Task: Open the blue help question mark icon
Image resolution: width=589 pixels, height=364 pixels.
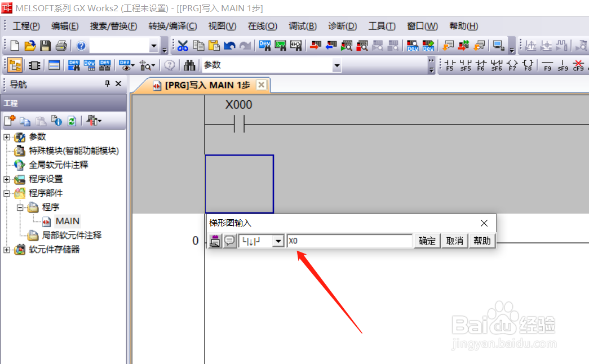Action: [81, 46]
